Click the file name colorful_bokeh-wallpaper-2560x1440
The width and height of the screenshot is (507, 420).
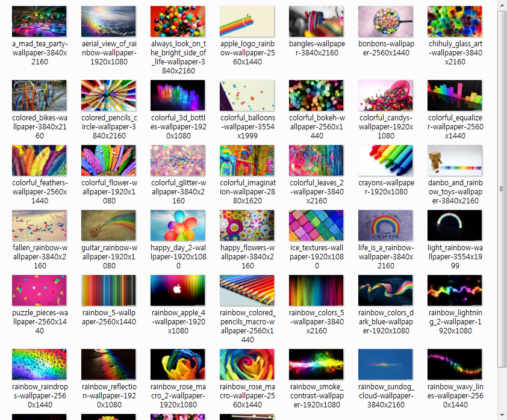tap(317, 126)
